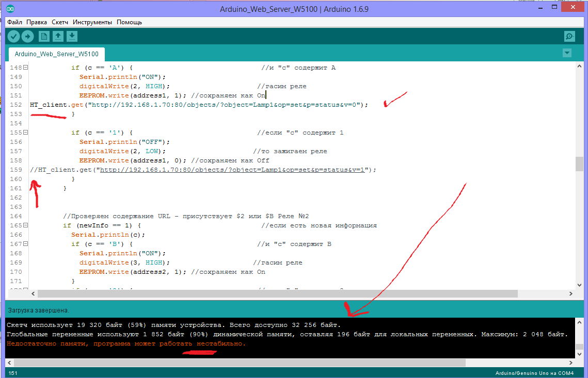Collapse the code block at line 148

(26, 68)
